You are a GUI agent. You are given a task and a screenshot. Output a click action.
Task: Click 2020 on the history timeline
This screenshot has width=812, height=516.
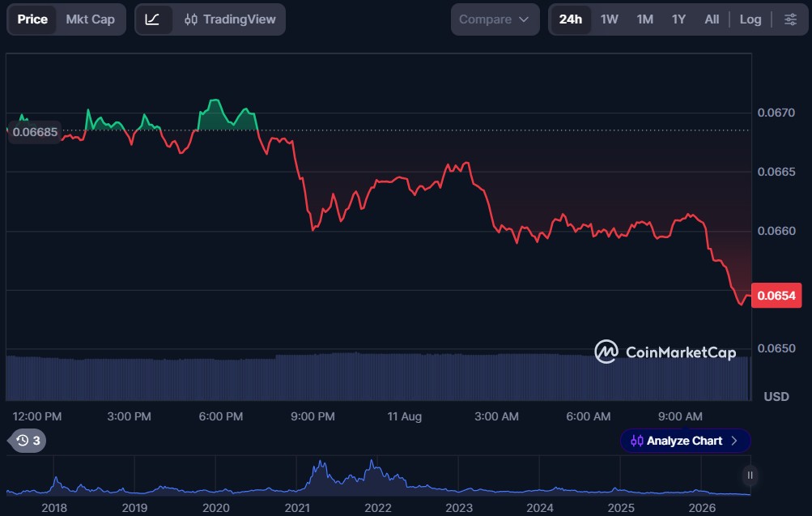(x=216, y=508)
